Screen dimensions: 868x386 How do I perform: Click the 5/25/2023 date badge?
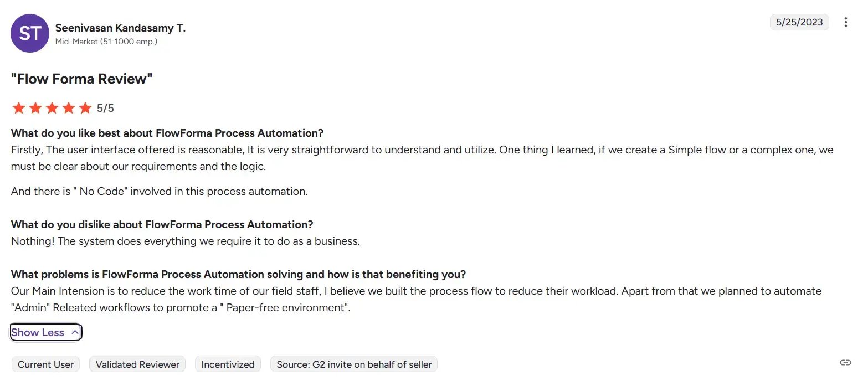coord(799,22)
